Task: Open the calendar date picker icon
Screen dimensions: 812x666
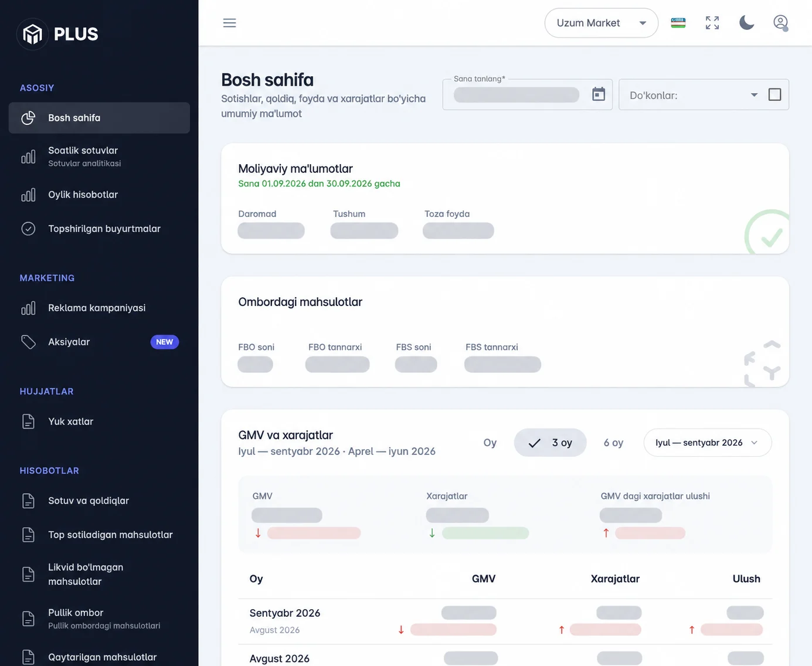Action: pos(599,94)
